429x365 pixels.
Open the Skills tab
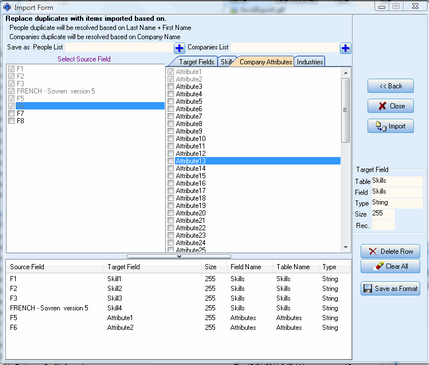[226, 62]
